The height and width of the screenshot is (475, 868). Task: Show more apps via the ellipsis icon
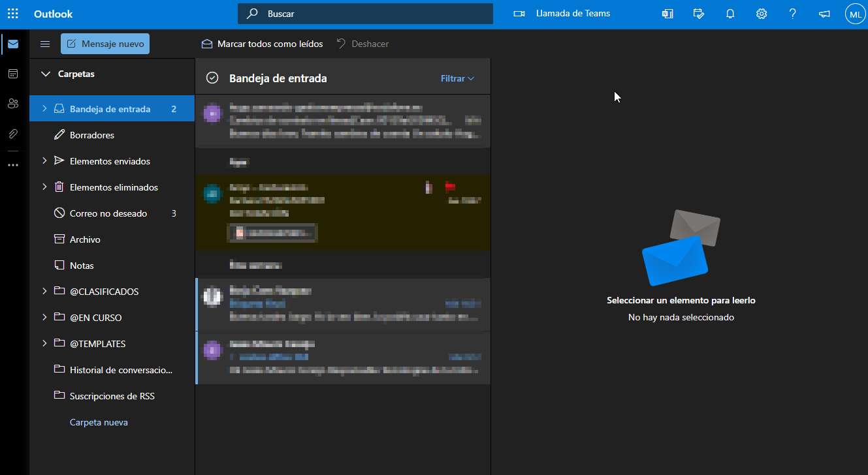click(x=13, y=165)
